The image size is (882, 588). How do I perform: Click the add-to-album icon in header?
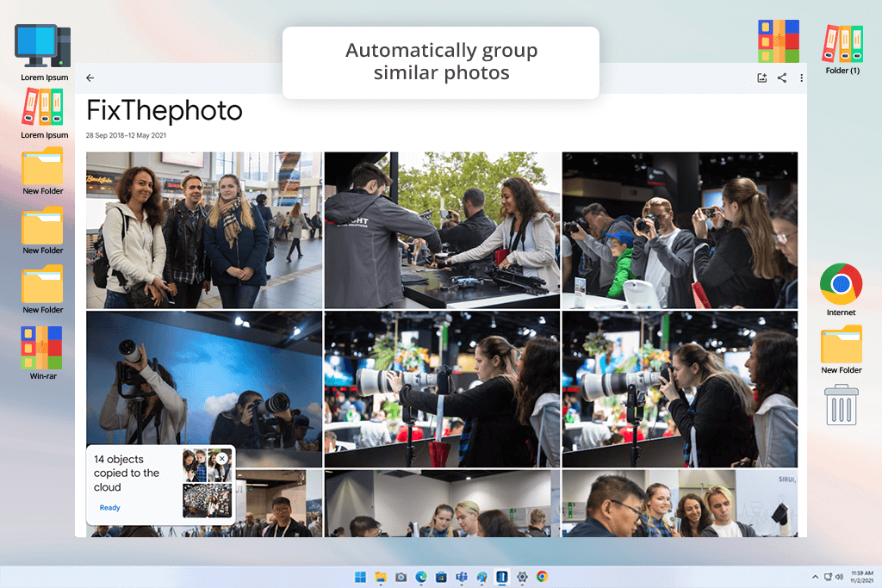(x=761, y=78)
